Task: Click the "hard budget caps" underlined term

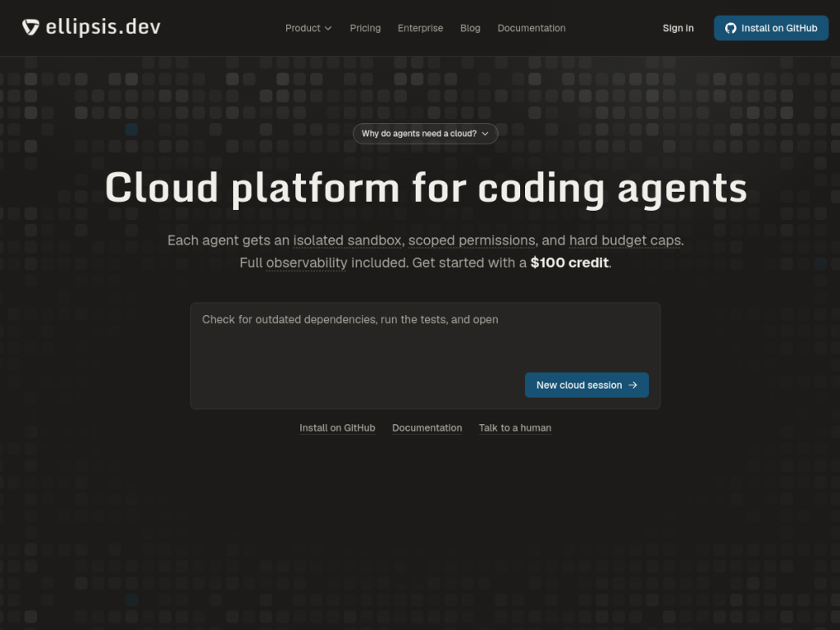Action: coord(625,240)
